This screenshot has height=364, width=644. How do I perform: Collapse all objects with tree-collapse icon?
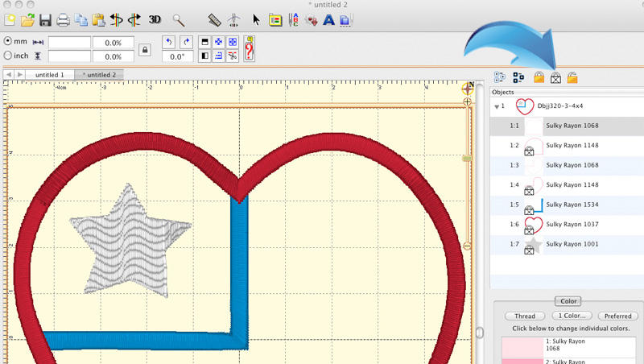(518, 77)
